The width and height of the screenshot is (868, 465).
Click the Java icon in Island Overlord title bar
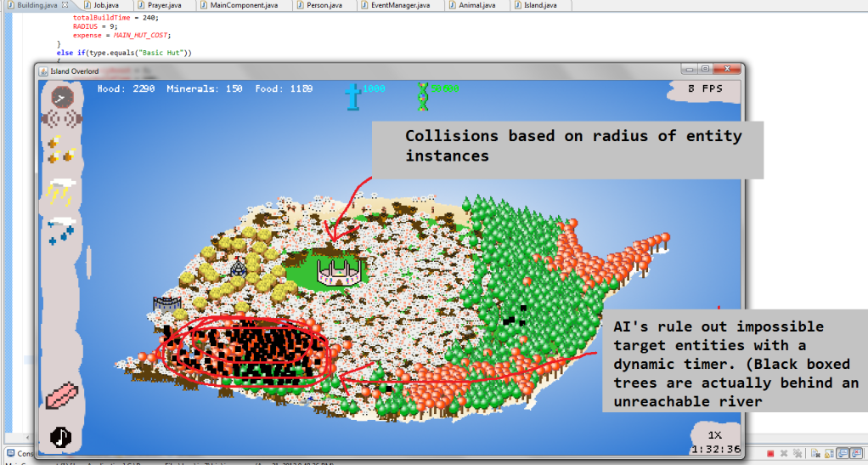pyautogui.click(x=43, y=71)
